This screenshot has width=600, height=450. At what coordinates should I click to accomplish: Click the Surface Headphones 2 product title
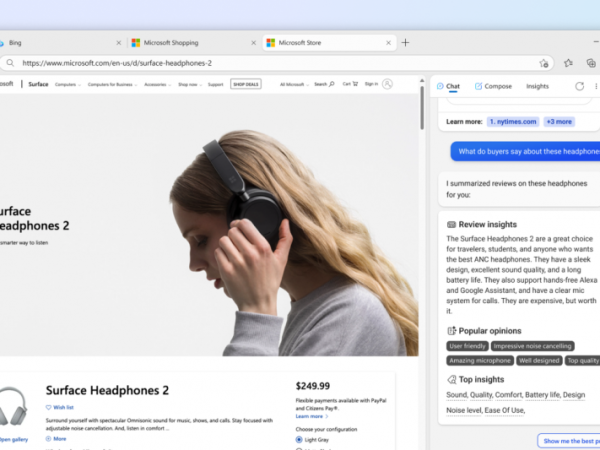click(x=107, y=390)
